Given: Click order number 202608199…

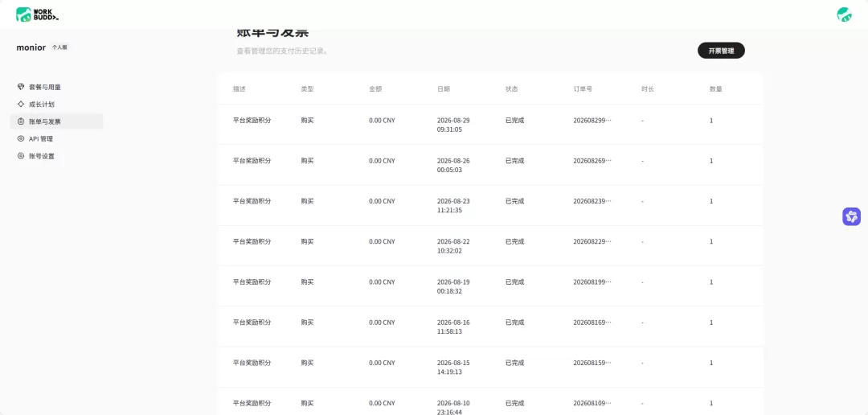Looking at the screenshot, I should tap(592, 282).
